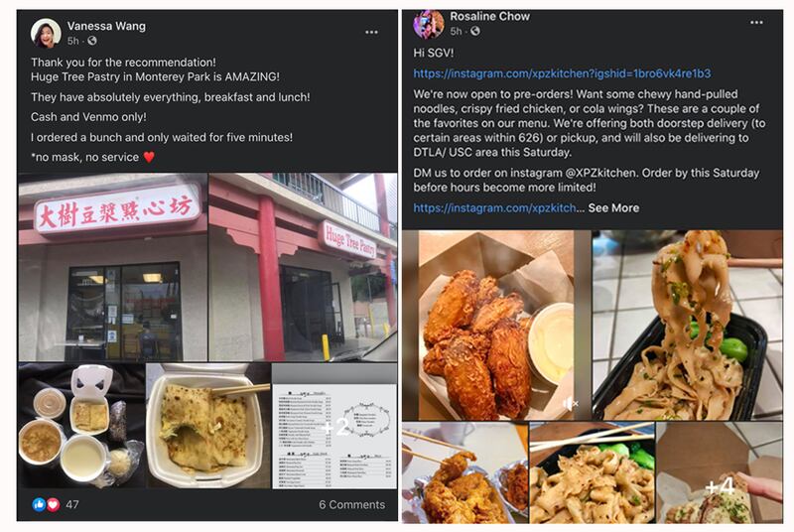Open the hand-pulled noodles photo with chopsticks
This screenshot has width=794, height=532.
[x=688, y=326]
